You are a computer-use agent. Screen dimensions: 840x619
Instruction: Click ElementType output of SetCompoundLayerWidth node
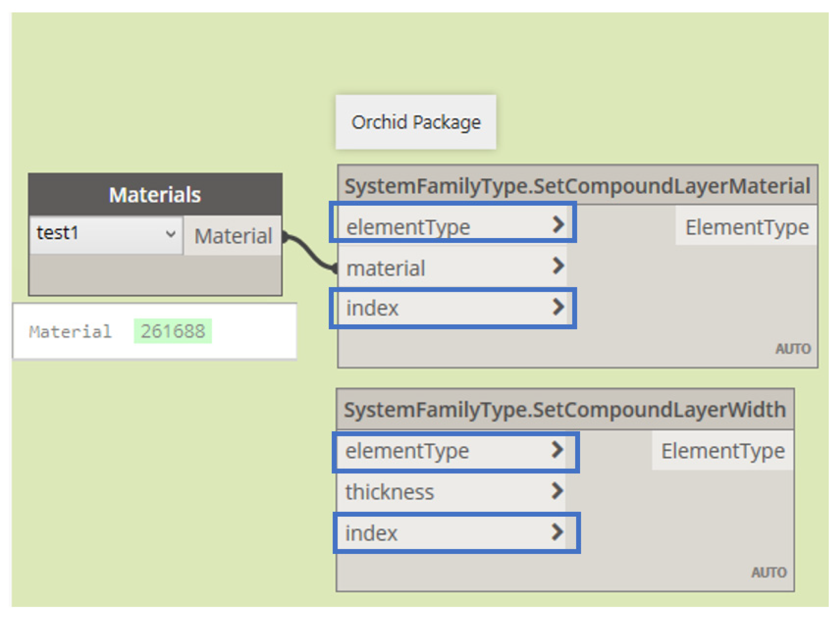723,451
